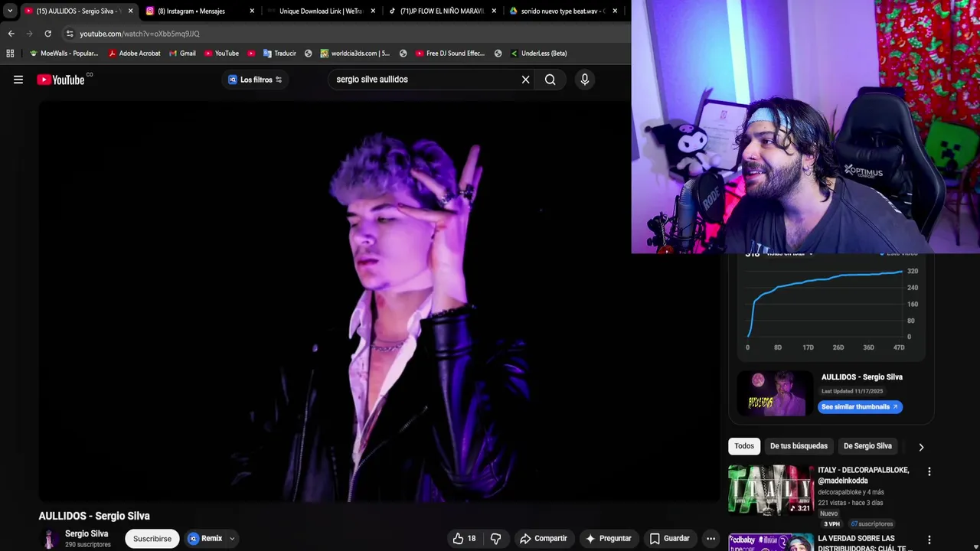The height and width of the screenshot is (551, 980).
Task: Click the Preguntar button
Action: 609,539
